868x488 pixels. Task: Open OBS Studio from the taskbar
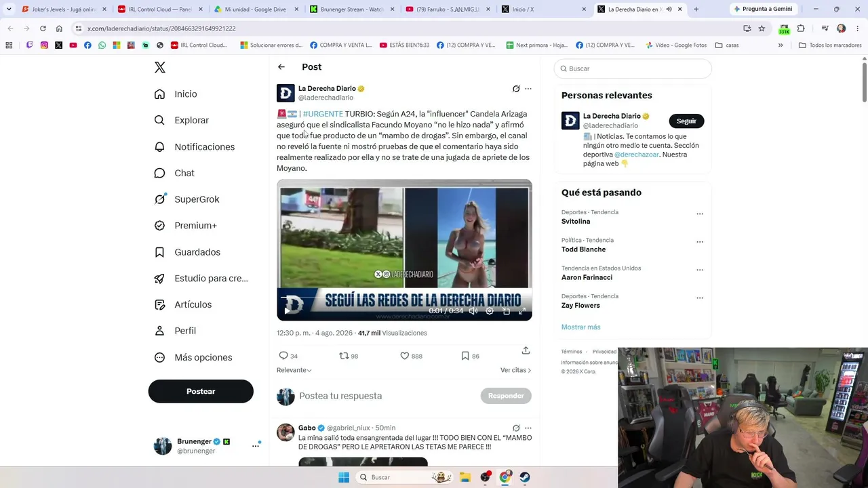(485, 477)
